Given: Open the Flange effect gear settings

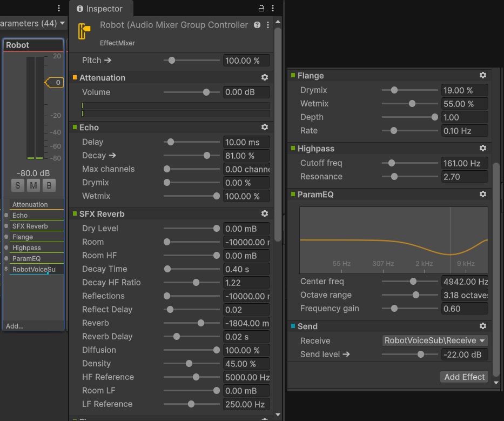Looking at the screenshot, I should click(482, 75).
